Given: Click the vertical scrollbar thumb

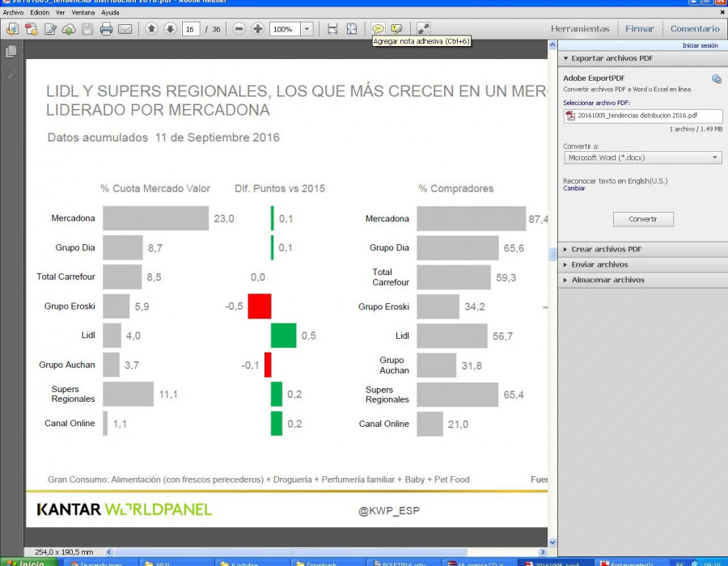Looking at the screenshot, I should [552, 254].
